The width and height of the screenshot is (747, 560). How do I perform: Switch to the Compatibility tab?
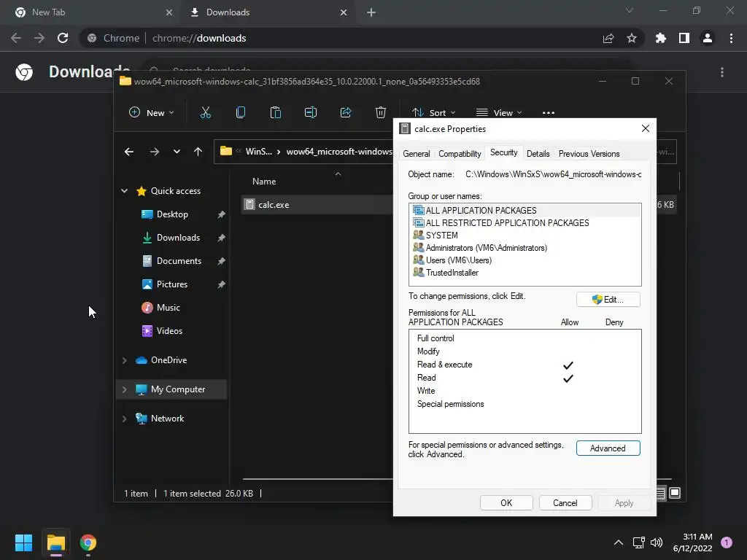pos(460,154)
